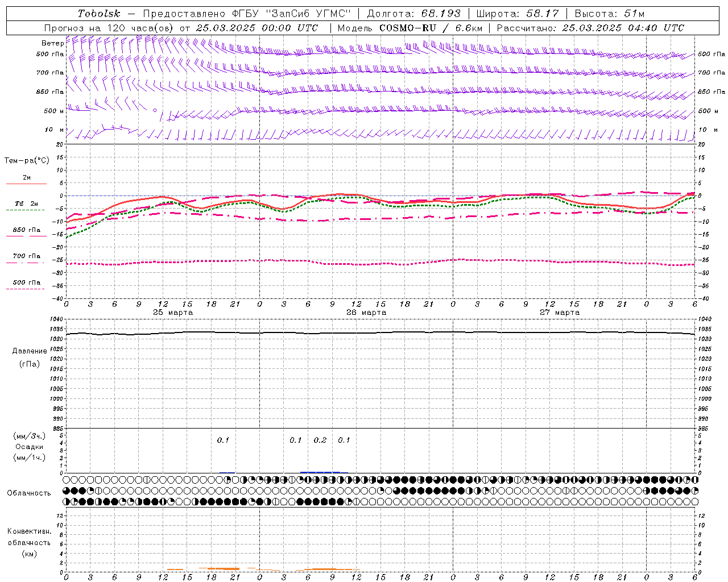
Task: Click the "Долгота: 68.193" longitude value
Action: pyautogui.click(x=413, y=14)
